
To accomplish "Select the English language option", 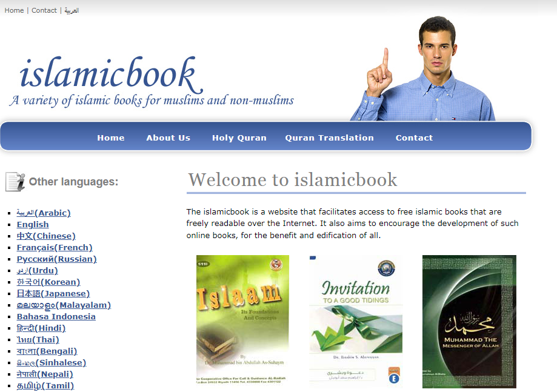I will 32,224.
